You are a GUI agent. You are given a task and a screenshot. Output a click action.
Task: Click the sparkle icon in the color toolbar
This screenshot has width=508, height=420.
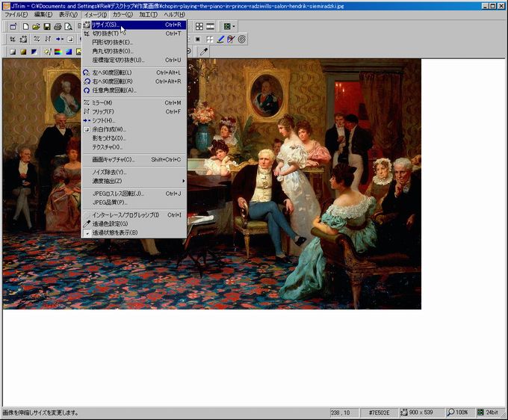tap(48, 52)
